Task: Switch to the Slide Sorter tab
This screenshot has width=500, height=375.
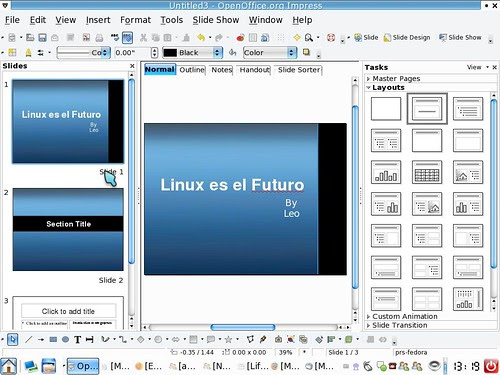Action: tap(299, 70)
